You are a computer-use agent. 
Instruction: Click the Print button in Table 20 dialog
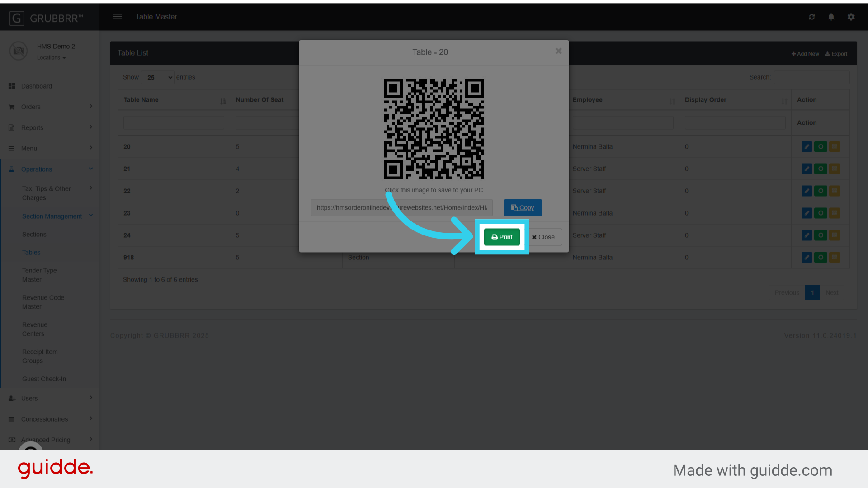pos(502,237)
